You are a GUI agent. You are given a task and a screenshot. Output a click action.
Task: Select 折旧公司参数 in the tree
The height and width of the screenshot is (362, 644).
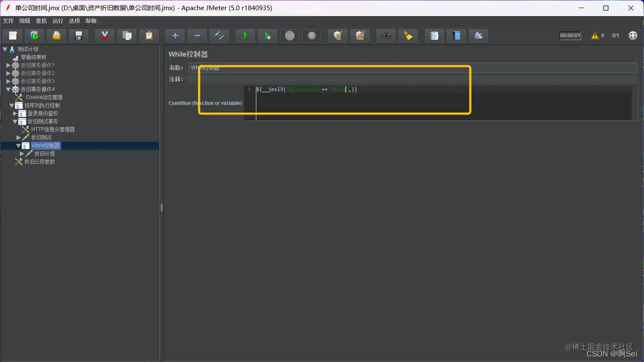coord(40,162)
